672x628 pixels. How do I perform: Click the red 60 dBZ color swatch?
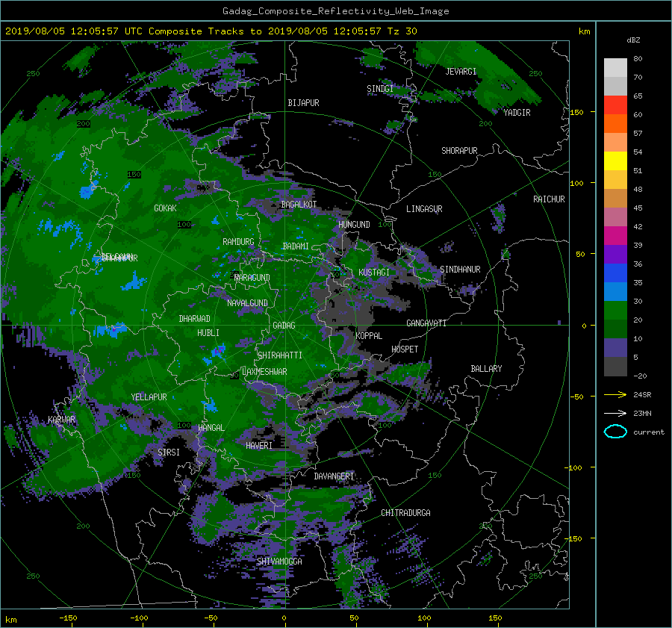[615, 105]
